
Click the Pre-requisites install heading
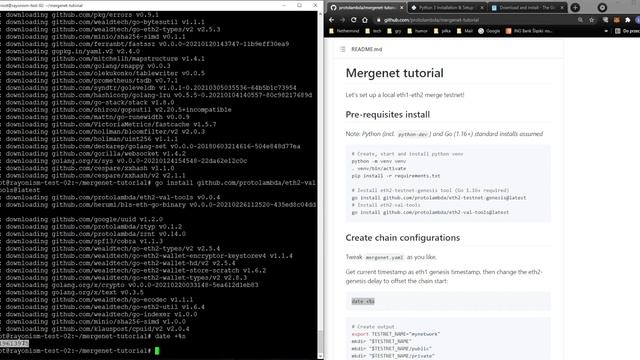(387, 115)
